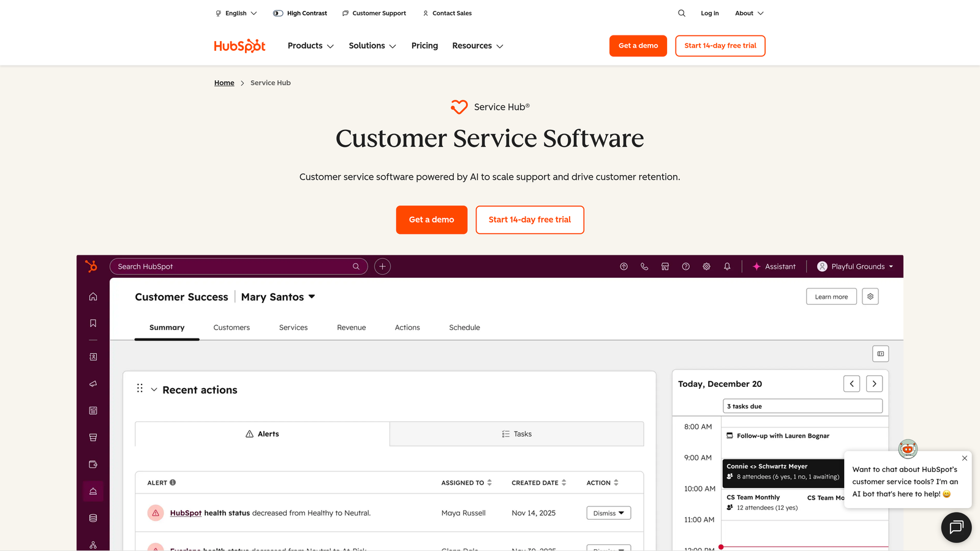Screen dimensions: 980x551
Task: Click the help question-mark icon
Action: click(x=685, y=266)
